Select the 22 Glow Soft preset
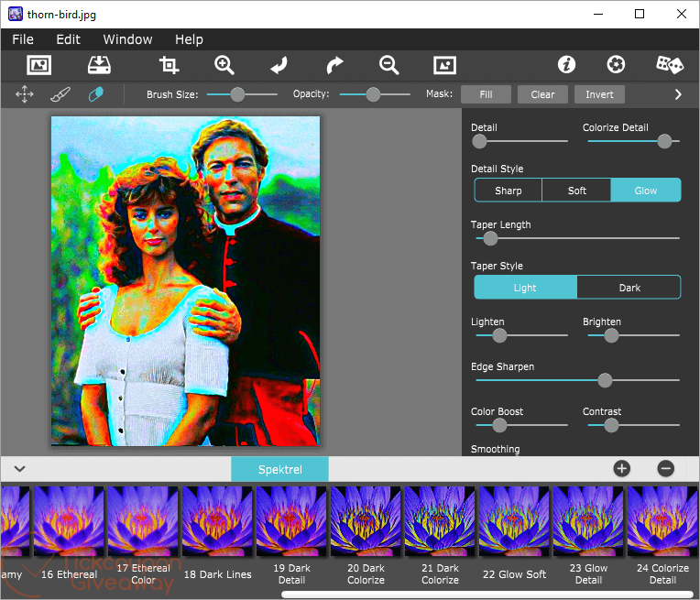700x600 pixels. tap(514, 521)
